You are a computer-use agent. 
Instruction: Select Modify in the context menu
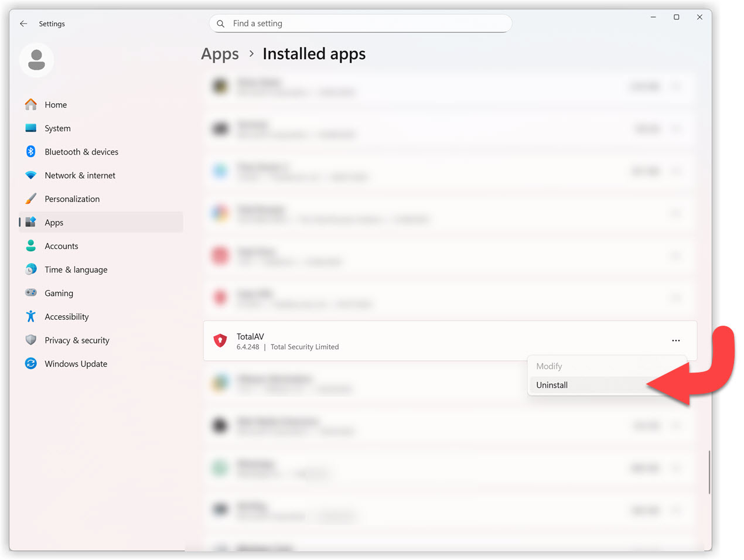(549, 366)
